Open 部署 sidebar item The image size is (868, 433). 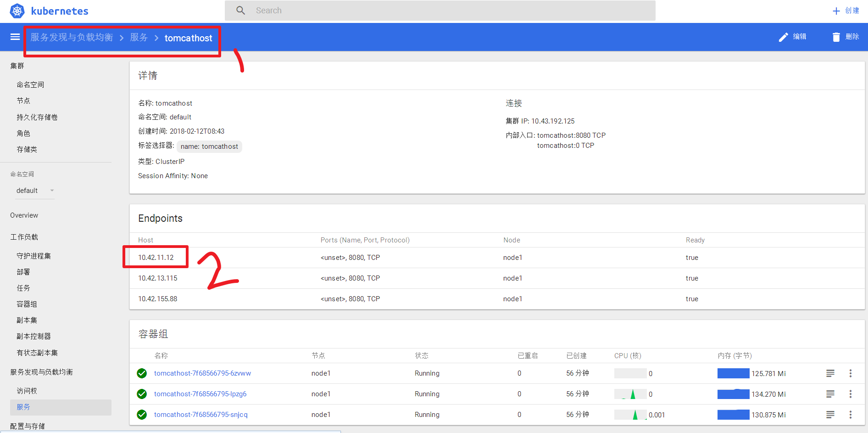[x=23, y=272]
